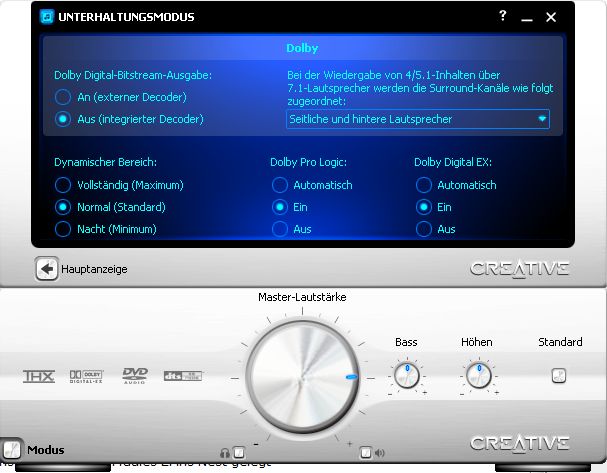Open the Modus switcher icon
607x473 pixels.
pos(12,449)
